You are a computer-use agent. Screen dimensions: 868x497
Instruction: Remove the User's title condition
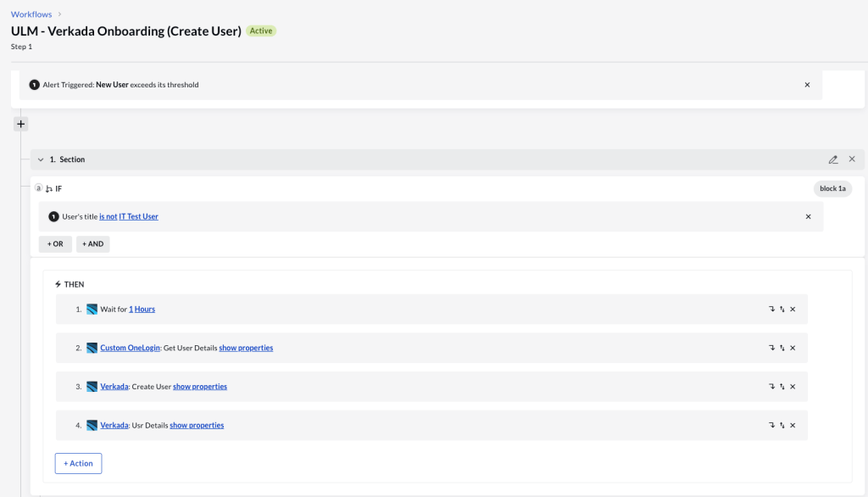point(808,216)
